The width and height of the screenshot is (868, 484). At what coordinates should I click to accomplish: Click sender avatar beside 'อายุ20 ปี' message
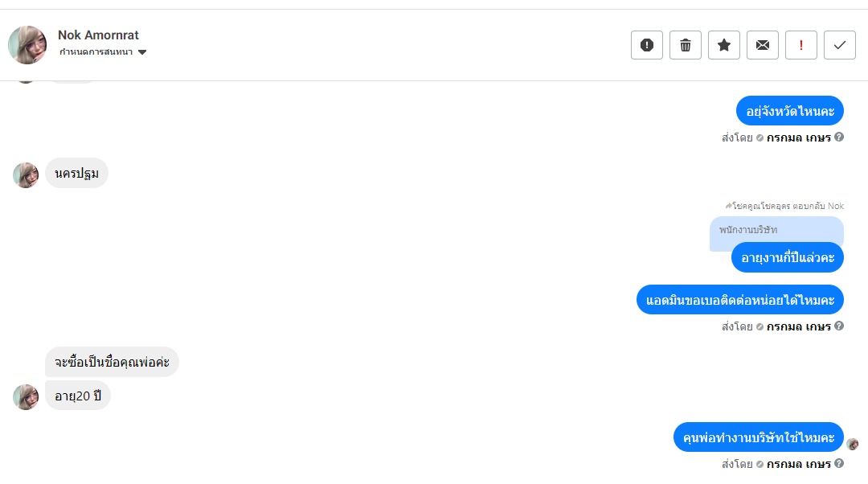click(x=26, y=396)
